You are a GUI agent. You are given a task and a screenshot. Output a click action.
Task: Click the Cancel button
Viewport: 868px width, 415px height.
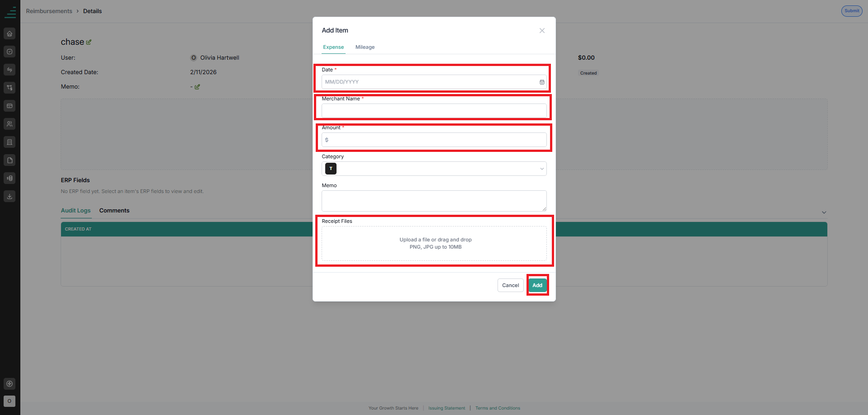[511, 285]
